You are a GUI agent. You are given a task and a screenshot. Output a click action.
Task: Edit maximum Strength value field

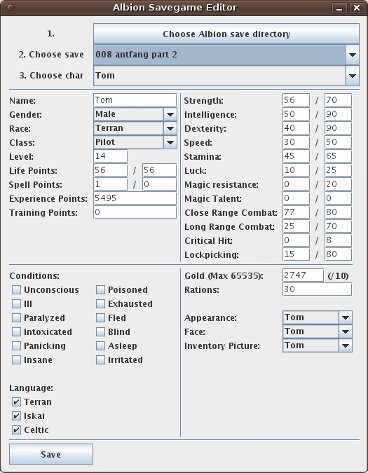pos(338,100)
